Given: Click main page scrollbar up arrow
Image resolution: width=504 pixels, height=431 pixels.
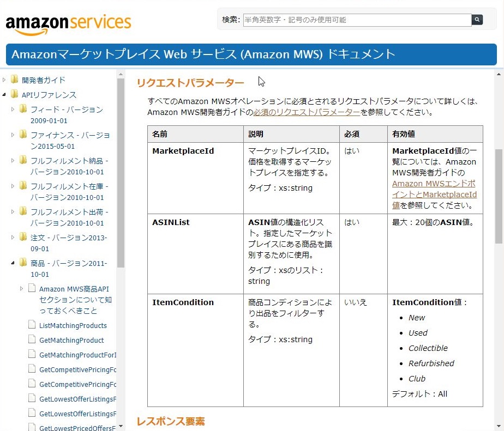Looking at the screenshot, I should click(499, 74).
